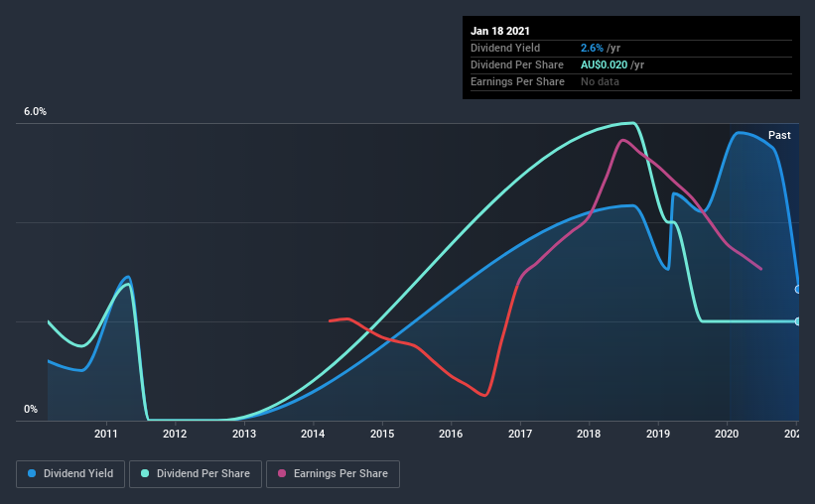Click the 'Earnings Per Share' row label in tooltip
The height and width of the screenshot is (504, 815).
(517, 81)
